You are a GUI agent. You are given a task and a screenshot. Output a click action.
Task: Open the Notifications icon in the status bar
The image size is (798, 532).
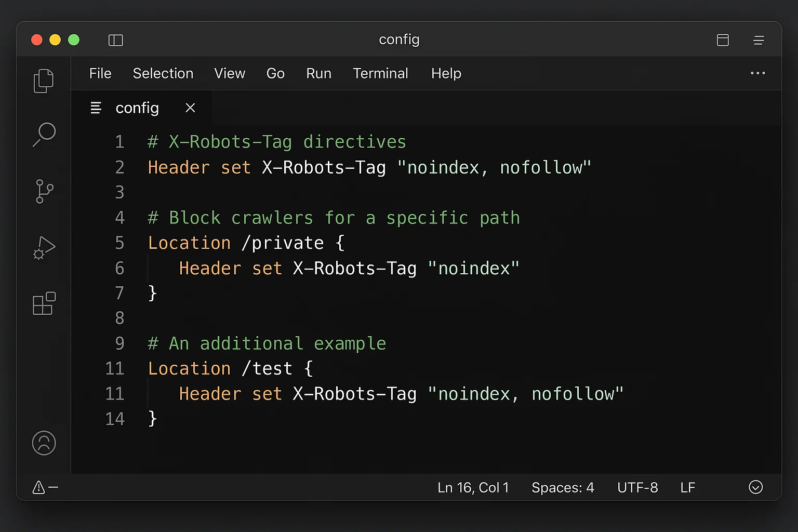756,487
